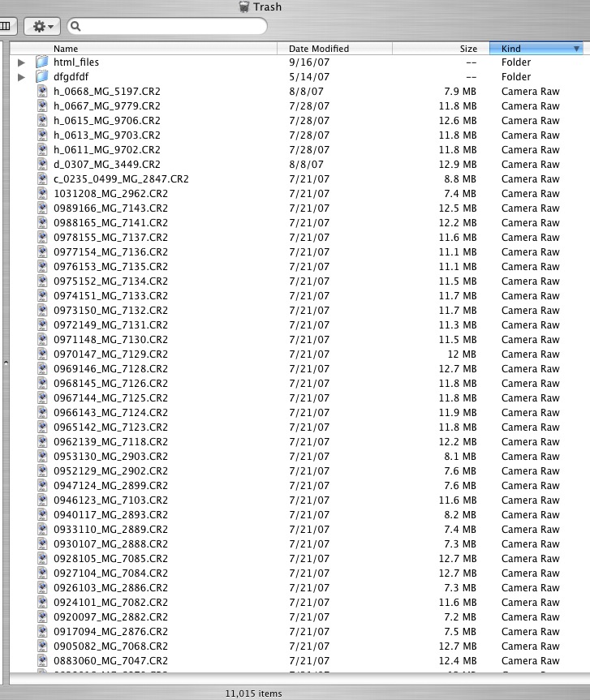Screen dimensions: 590x700
Task: Click the 1031208_MG_2962.CR2 file icon
Action: pos(42,194)
